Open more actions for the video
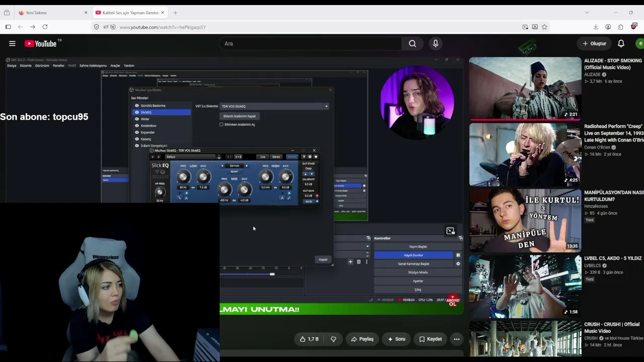This screenshot has width=644, height=362. click(x=457, y=339)
